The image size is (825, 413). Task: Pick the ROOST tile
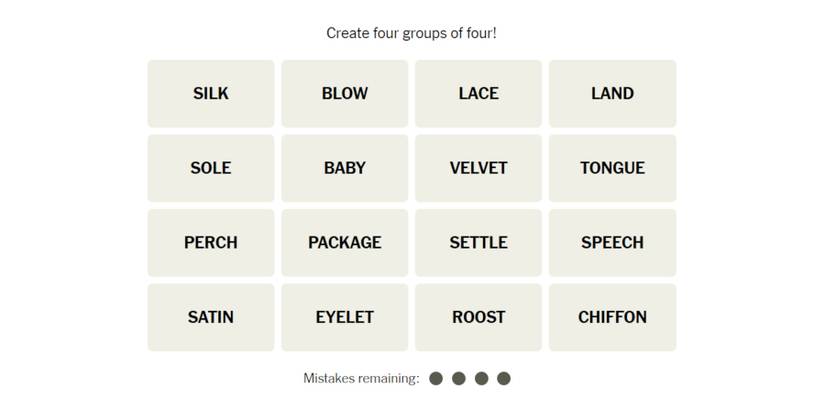click(x=478, y=317)
